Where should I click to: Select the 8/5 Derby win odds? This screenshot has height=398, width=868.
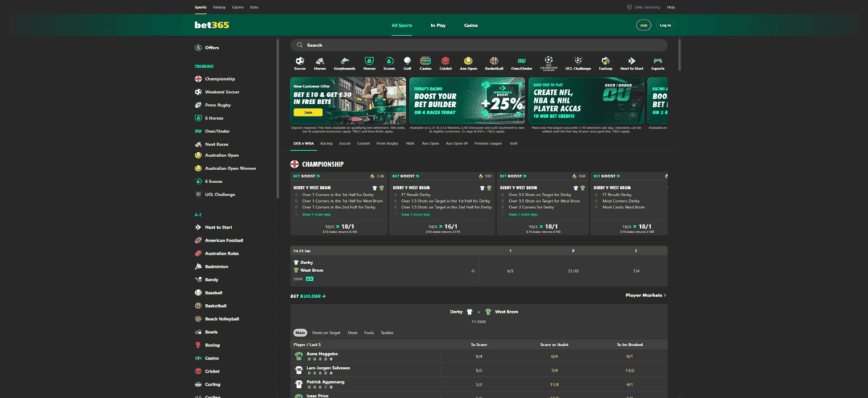coord(511,271)
